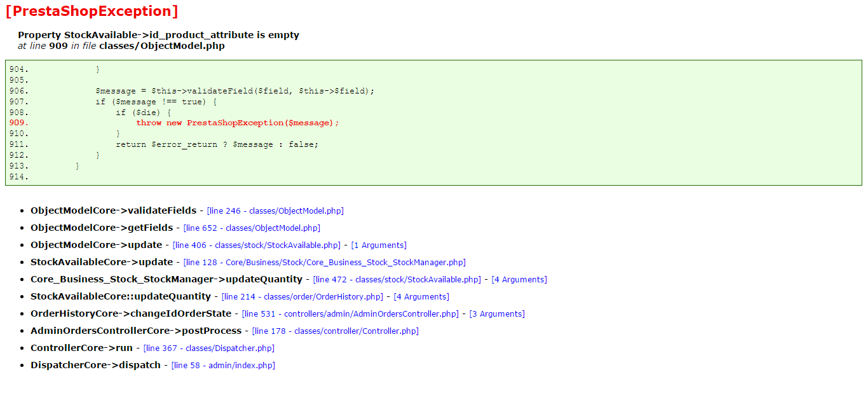Screen dimensions: 868x393
Task: Open link line 472 classes/stock/StockAvailable.php
Action: [398, 279]
